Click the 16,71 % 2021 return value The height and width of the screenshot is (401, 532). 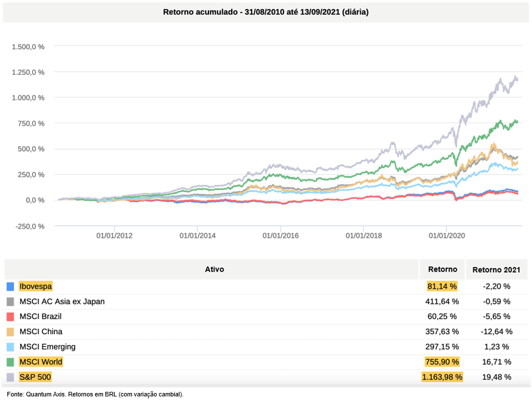click(x=496, y=362)
